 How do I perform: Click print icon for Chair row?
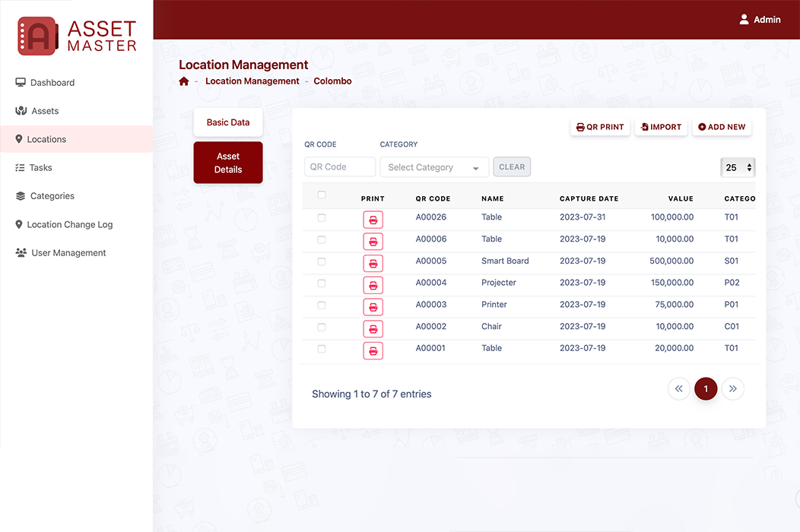click(373, 328)
